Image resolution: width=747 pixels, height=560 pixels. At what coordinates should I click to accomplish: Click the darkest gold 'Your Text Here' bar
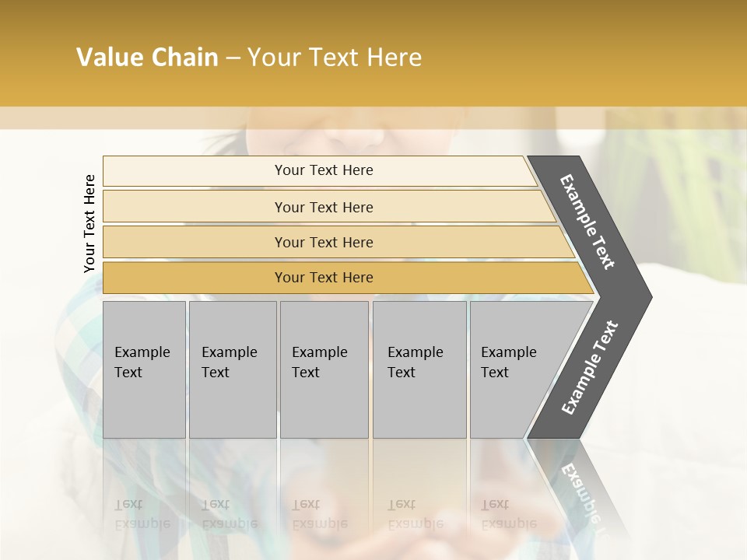[x=323, y=278]
